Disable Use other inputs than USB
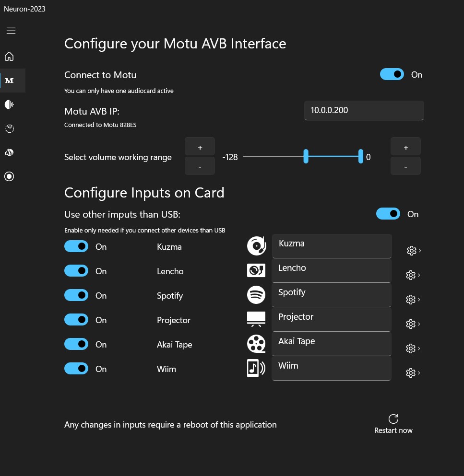Screen dimensions: 464x476 [388, 214]
